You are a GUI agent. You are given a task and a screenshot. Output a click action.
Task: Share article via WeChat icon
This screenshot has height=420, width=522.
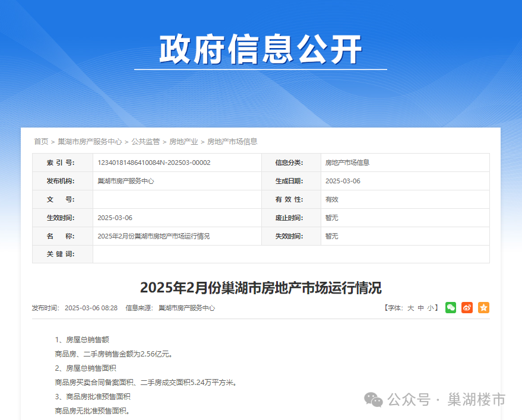[450, 308]
